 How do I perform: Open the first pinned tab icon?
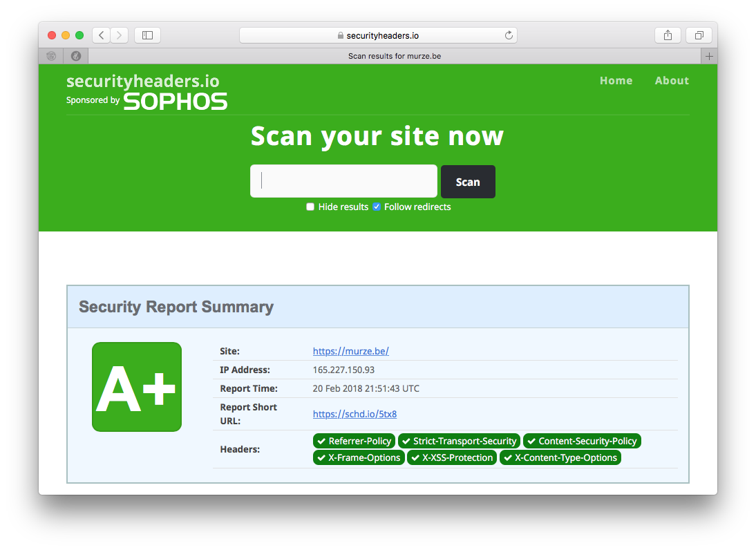pyautogui.click(x=51, y=56)
